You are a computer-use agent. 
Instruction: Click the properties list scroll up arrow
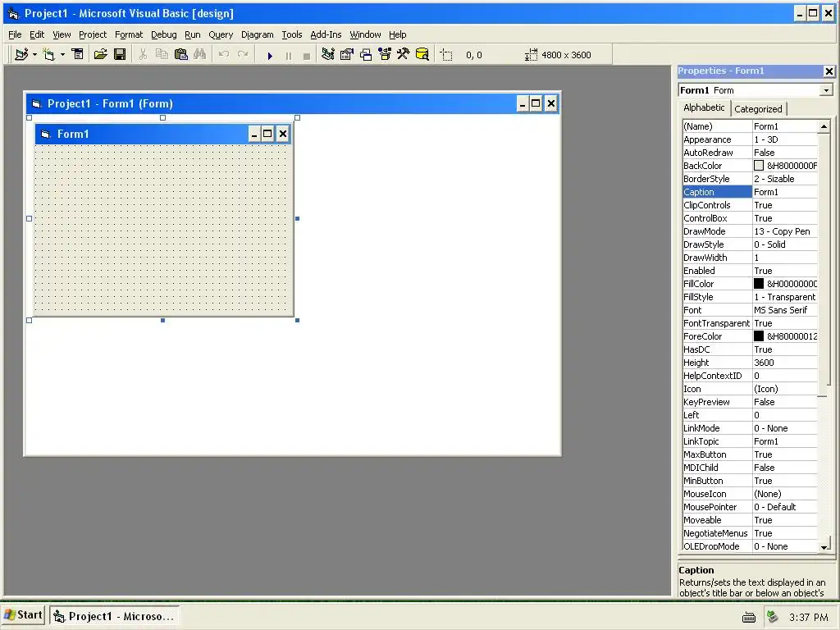coord(824,126)
